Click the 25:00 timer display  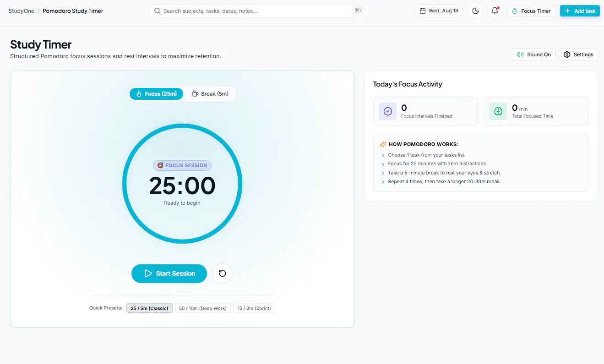182,186
